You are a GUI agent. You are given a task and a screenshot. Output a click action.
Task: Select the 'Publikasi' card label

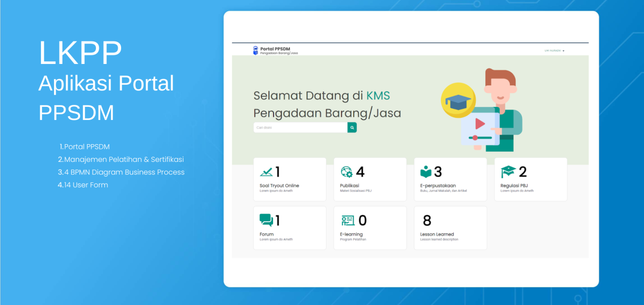point(350,186)
